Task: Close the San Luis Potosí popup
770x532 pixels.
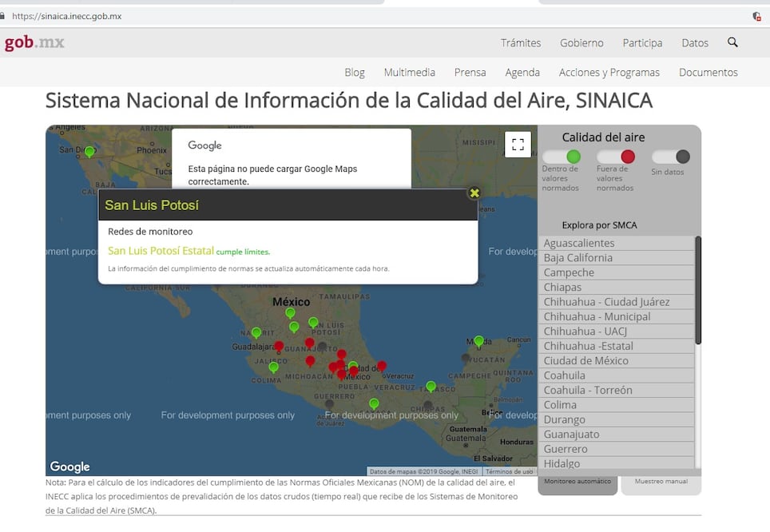Action: tap(474, 193)
